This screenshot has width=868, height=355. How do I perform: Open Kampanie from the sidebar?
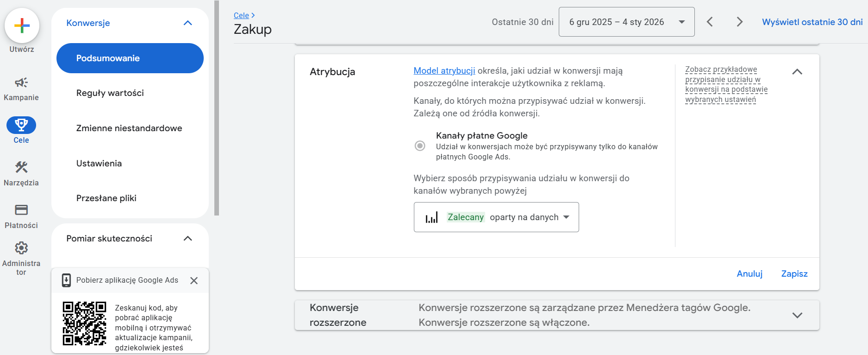pyautogui.click(x=21, y=83)
